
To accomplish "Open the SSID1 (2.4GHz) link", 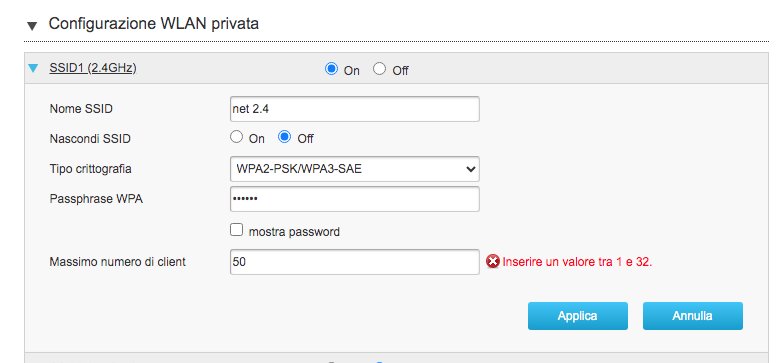I will pos(93,68).
